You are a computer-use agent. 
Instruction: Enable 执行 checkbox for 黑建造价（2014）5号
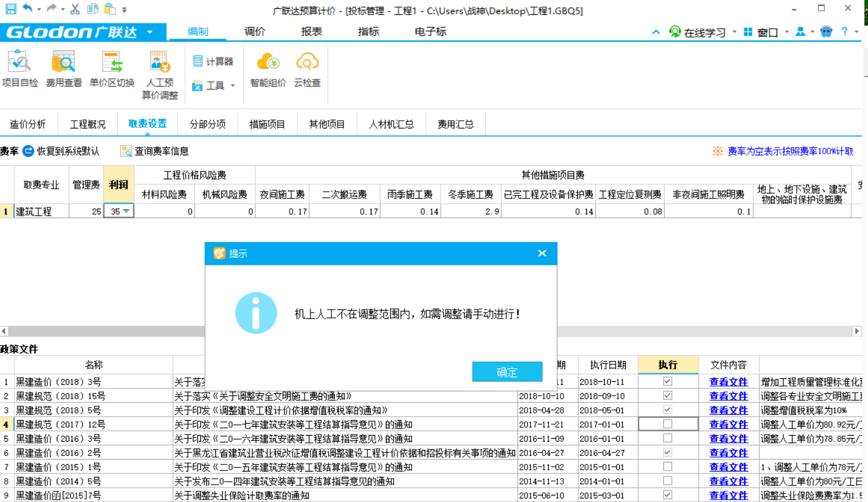668,480
